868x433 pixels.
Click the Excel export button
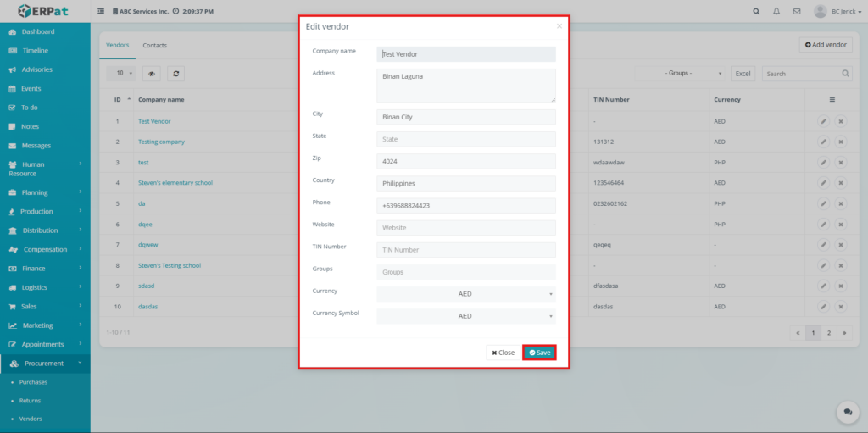(743, 73)
